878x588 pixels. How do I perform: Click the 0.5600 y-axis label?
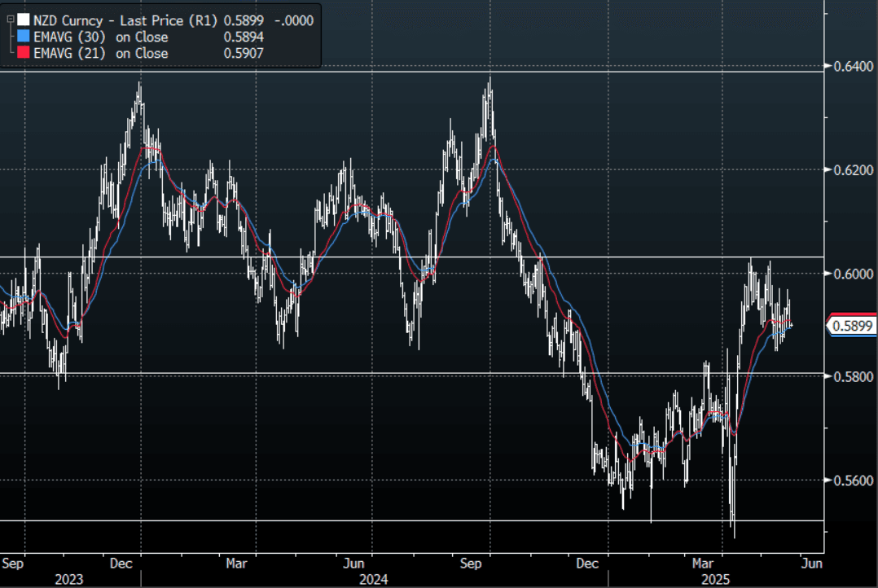tap(854, 480)
